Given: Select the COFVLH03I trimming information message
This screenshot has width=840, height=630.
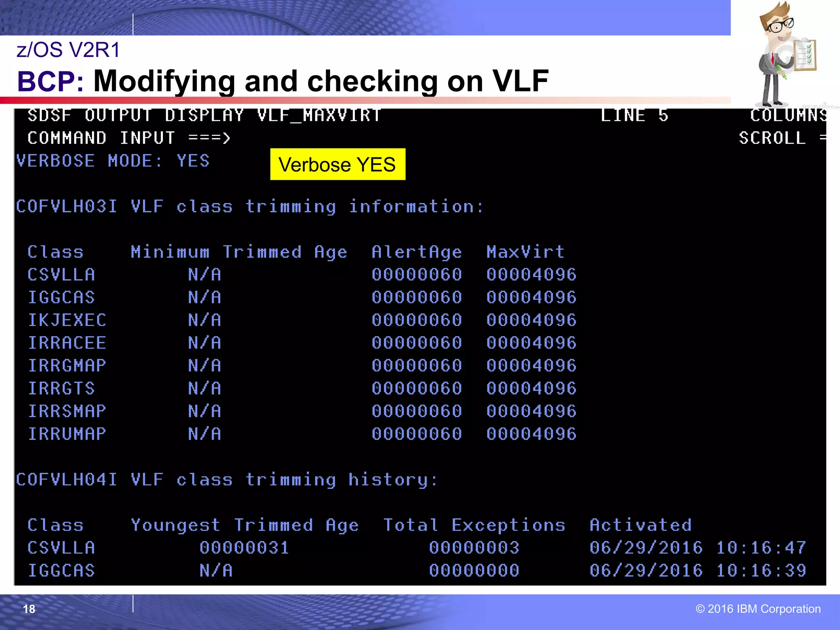Looking at the screenshot, I should click(x=250, y=206).
